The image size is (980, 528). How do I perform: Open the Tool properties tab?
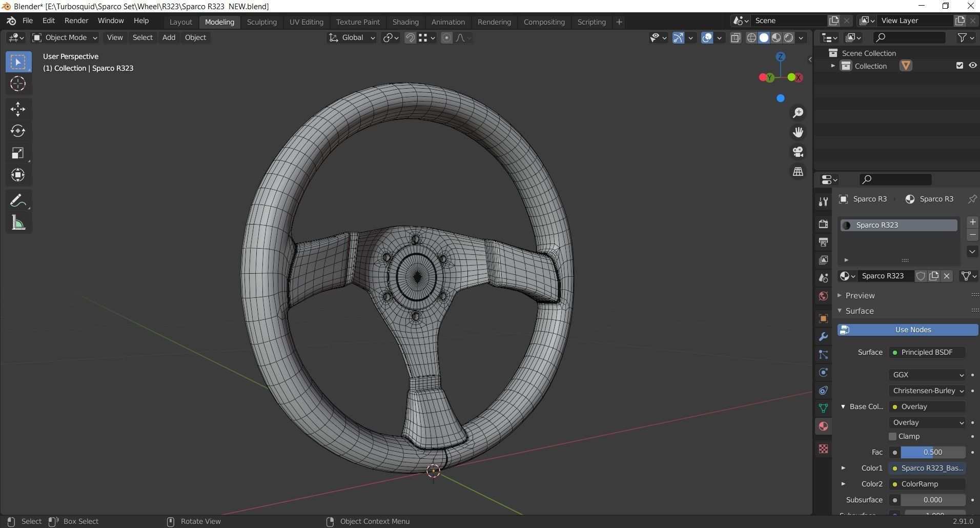(823, 201)
